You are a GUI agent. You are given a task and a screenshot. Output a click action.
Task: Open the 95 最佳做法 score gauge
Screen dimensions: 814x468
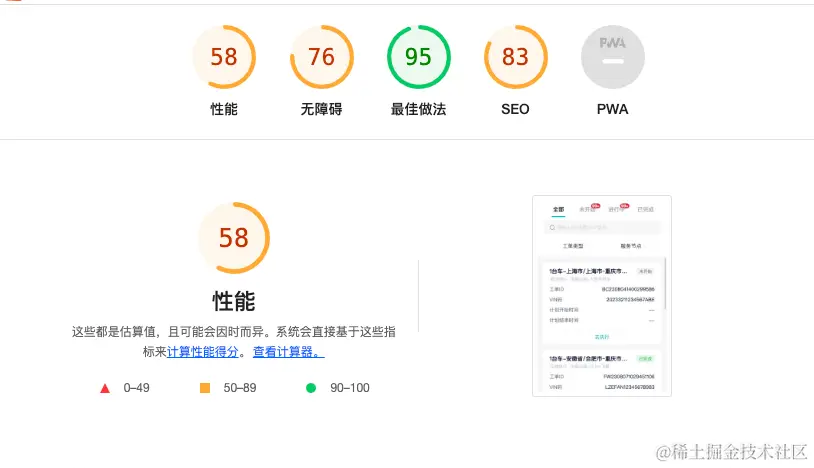(418, 57)
